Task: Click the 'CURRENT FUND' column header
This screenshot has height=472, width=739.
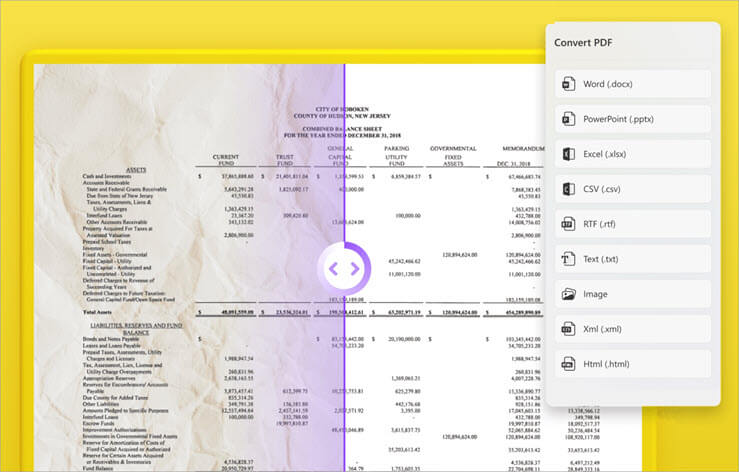Action: click(x=226, y=160)
